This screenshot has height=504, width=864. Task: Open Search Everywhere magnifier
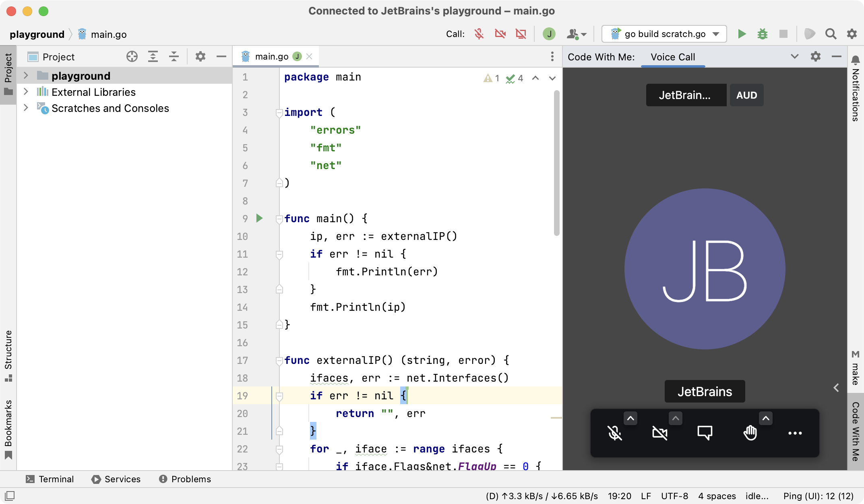click(831, 34)
